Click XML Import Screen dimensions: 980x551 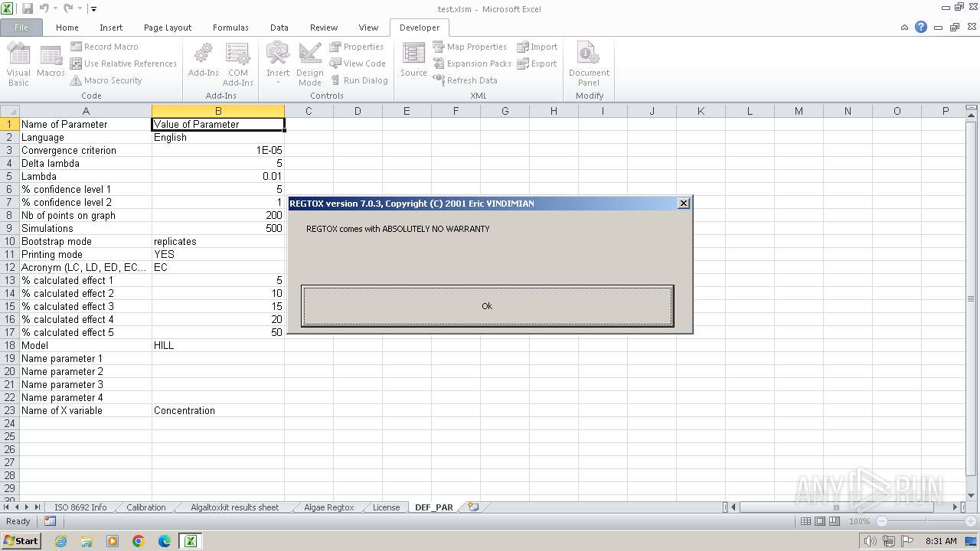click(x=537, y=47)
